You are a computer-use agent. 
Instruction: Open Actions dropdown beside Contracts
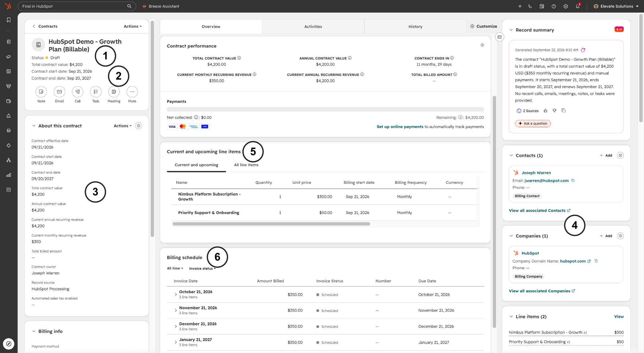click(133, 26)
